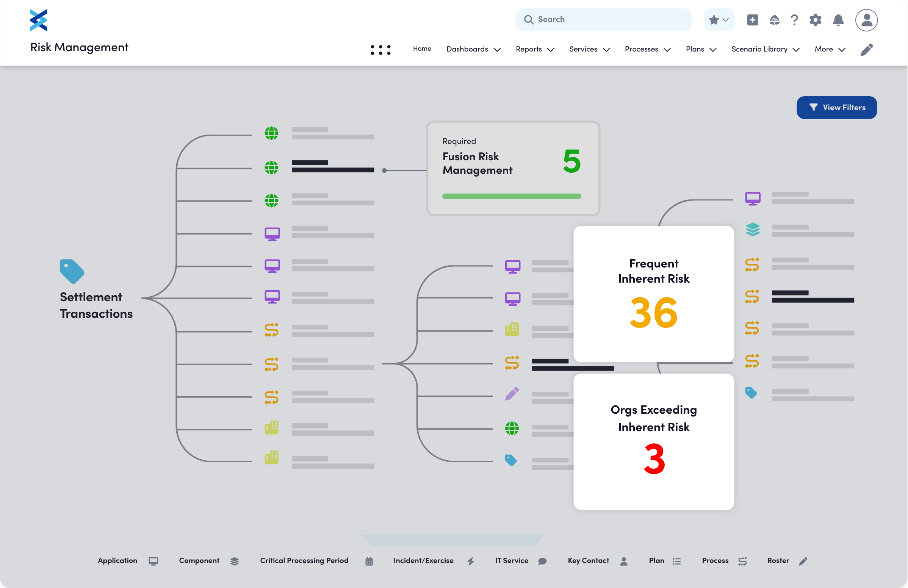908x588 pixels.
Task: Click the green number 5 value
Action: (571, 161)
